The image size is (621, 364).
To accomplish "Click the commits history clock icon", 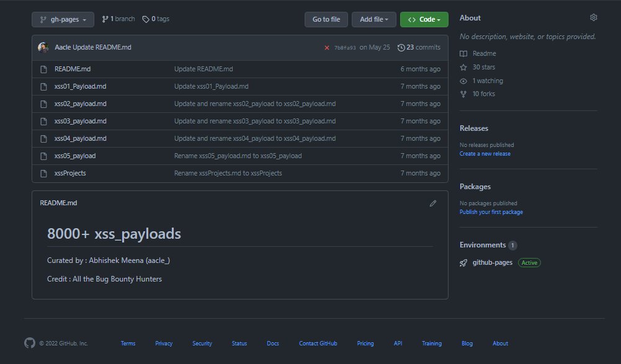I will [x=401, y=48].
